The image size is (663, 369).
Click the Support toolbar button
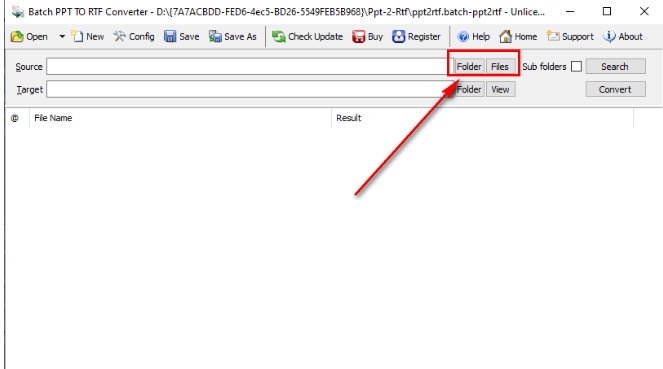tap(570, 37)
